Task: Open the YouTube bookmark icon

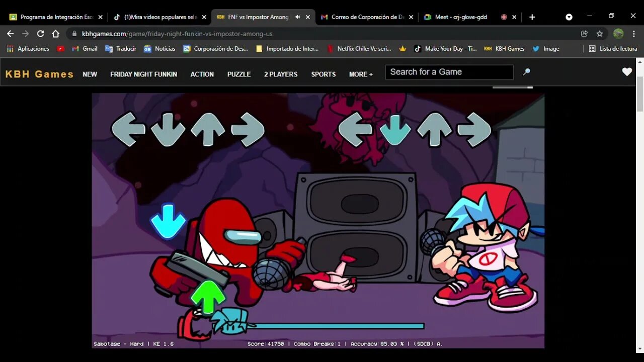Action: (60, 49)
